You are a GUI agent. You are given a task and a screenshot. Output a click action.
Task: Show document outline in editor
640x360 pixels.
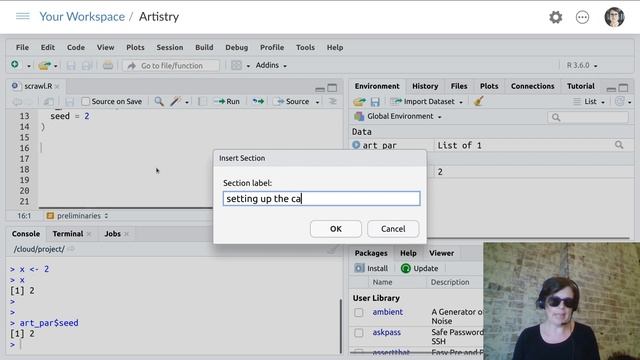point(333,101)
